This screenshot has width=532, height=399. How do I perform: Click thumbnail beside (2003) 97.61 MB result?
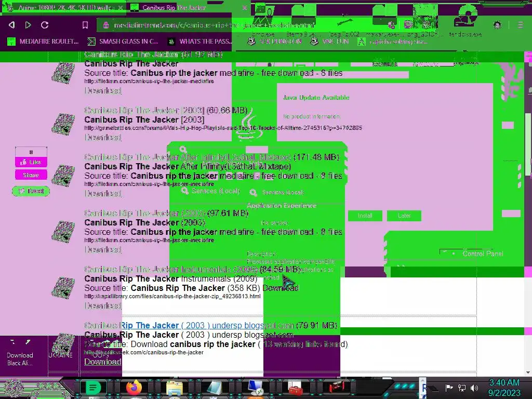(x=63, y=232)
